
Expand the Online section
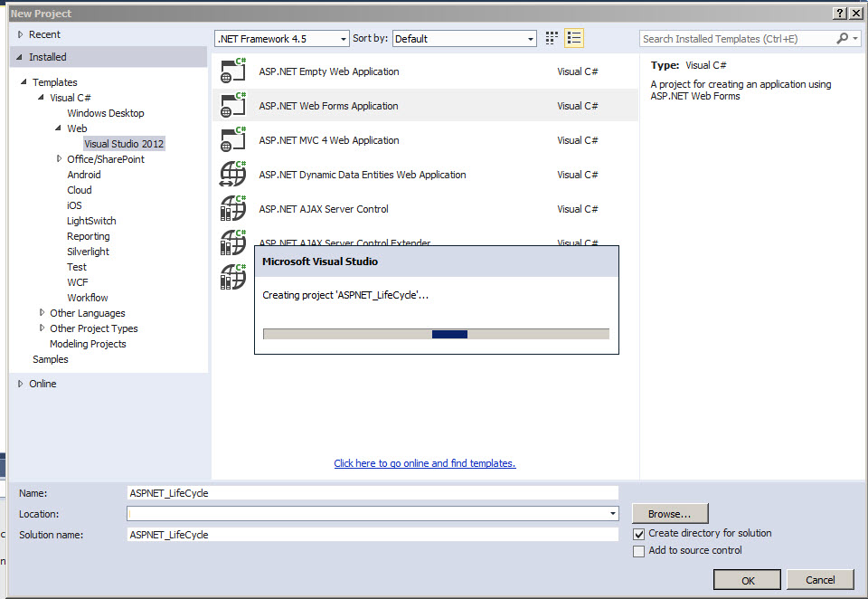coord(21,384)
